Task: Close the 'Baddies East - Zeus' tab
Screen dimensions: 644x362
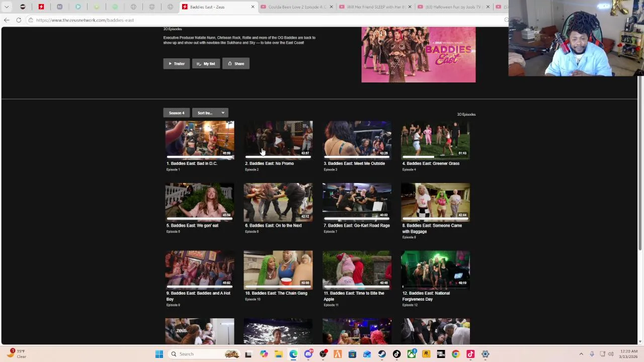Action: [253, 7]
